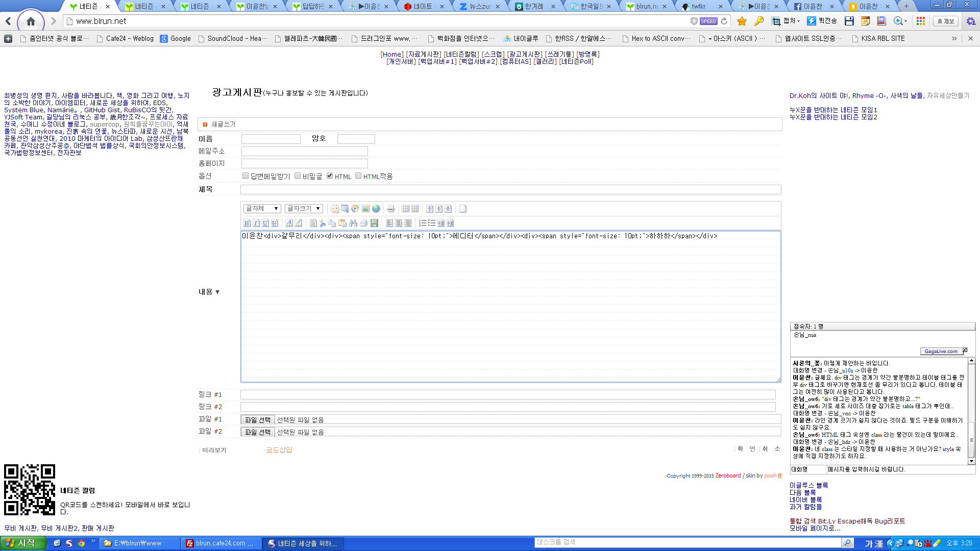Image resolution: width=980 pixels, height=551 pixels.
Task: Toggle bold formatting
Action: click(x=247, y=223)
